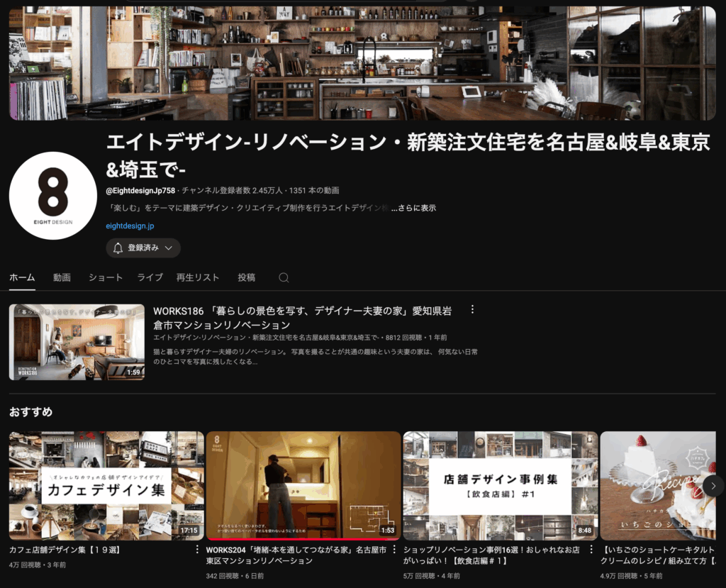Play the カフェデザイン集 video thumbnail
Screen dimensions: 726x588
click(x=106, y=485)
